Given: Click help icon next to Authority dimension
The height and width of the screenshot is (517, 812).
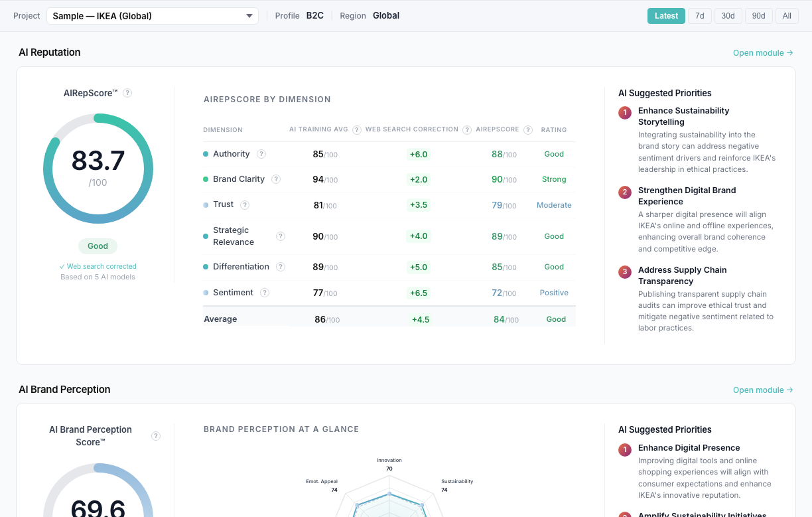Looking at the screenshot, I should click(x=261, y=154).
